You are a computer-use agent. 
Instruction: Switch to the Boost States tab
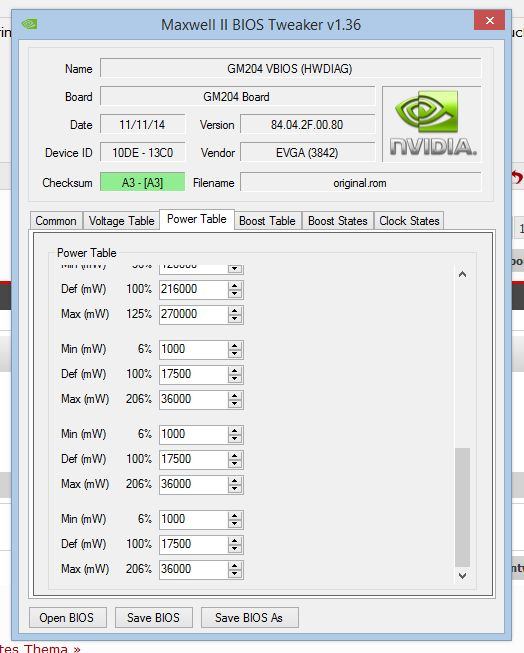click(x=338, y=221)
